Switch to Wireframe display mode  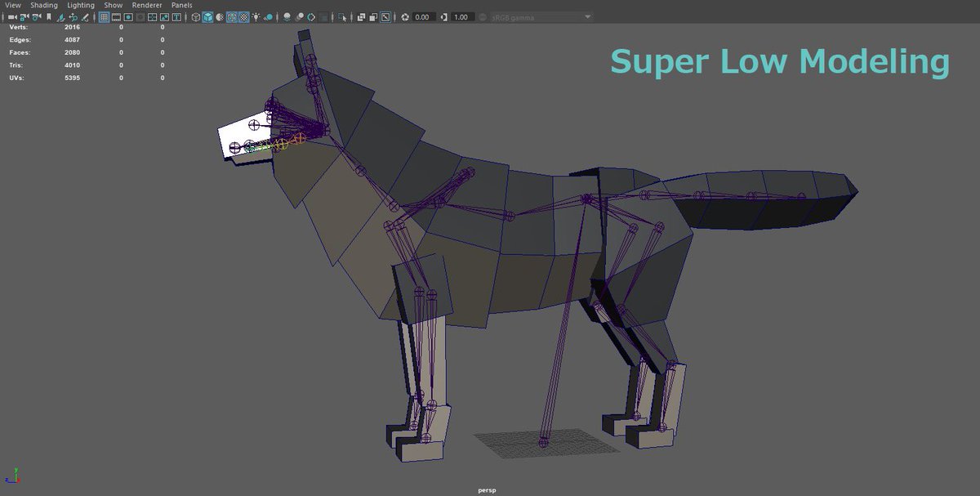[x=195, y=17]
